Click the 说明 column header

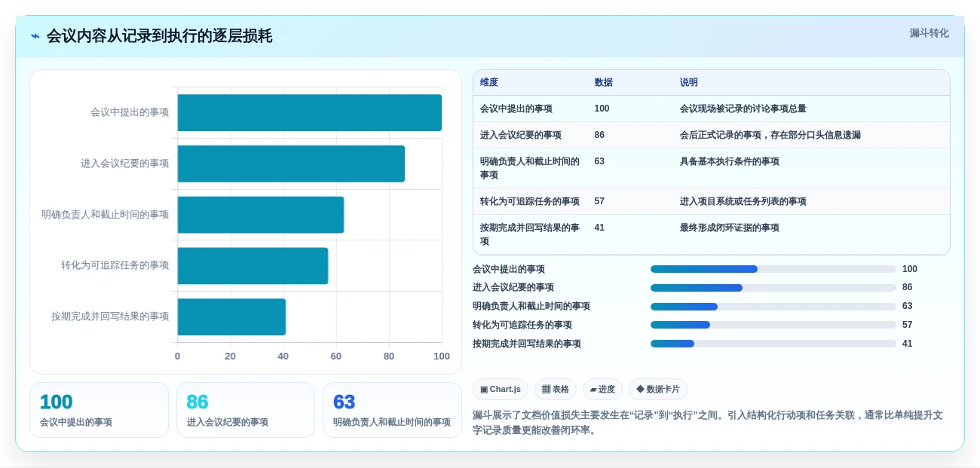(x=688, y=83)
